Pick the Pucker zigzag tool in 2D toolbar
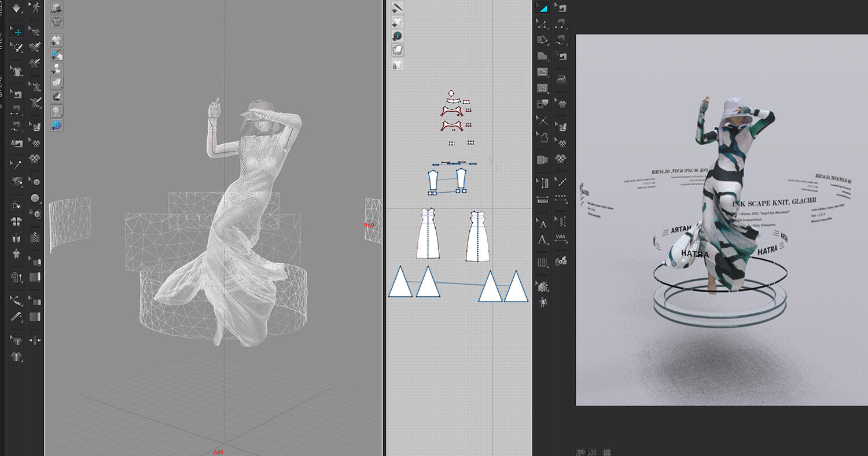The height and width of the screenshot is (456, 868). coord(562,239)
